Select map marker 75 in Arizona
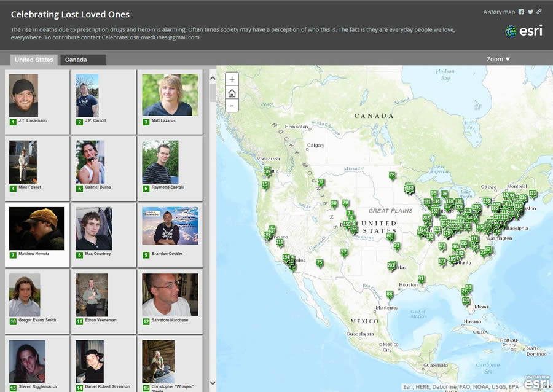This screenshot has height=392, width=553. [x=320, y=263]
